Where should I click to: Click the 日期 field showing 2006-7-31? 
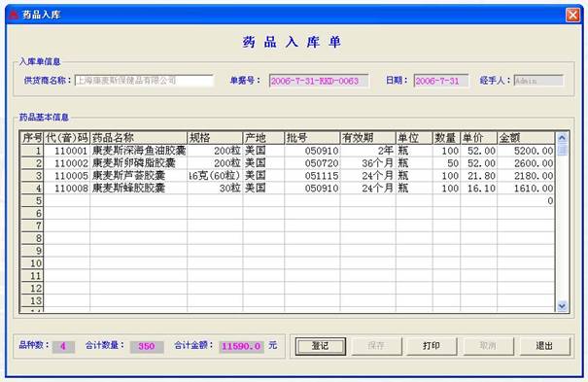tap(441, 81)
